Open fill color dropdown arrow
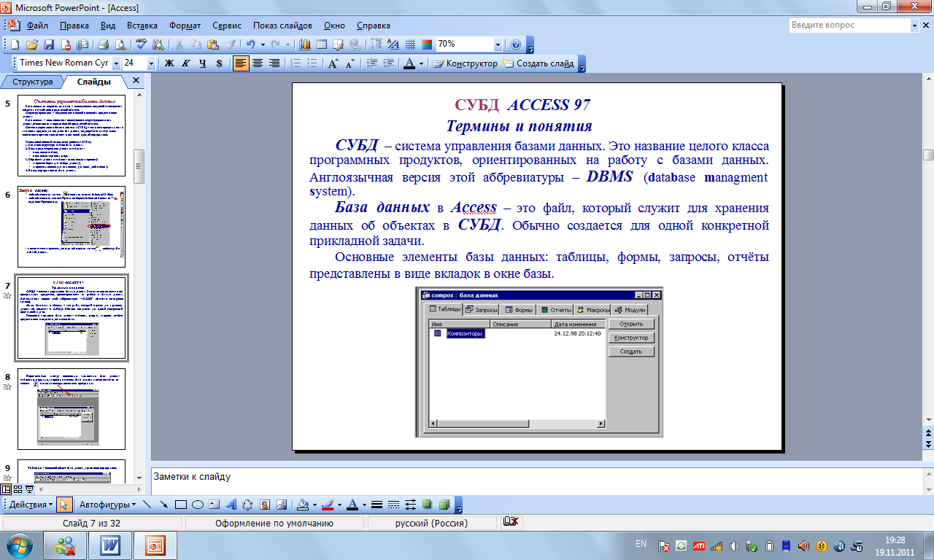Screen dimensions: 934x560 point(314,505)
